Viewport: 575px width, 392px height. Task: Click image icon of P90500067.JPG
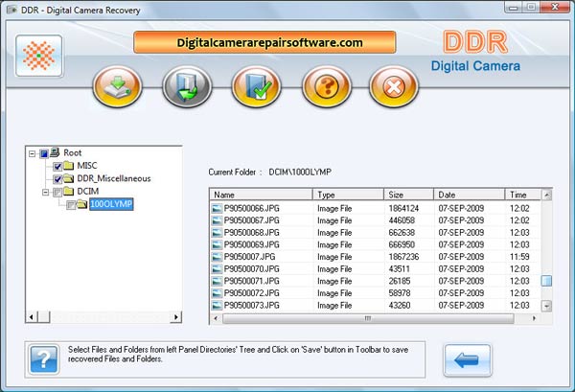point(218,220)
